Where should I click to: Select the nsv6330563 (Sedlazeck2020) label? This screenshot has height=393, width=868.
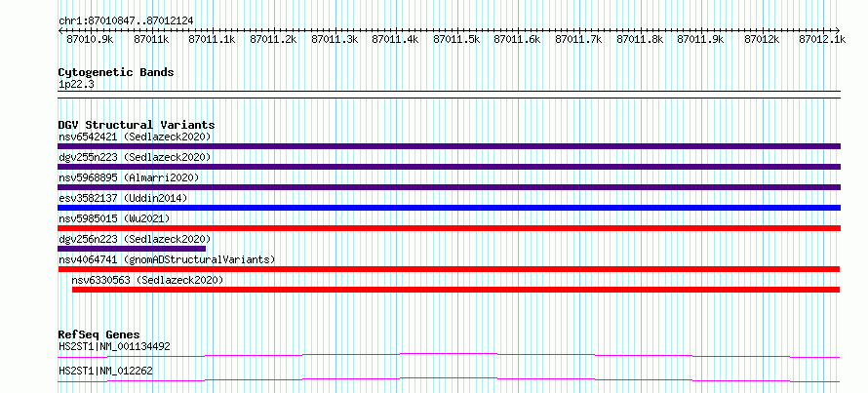(147, 280)
